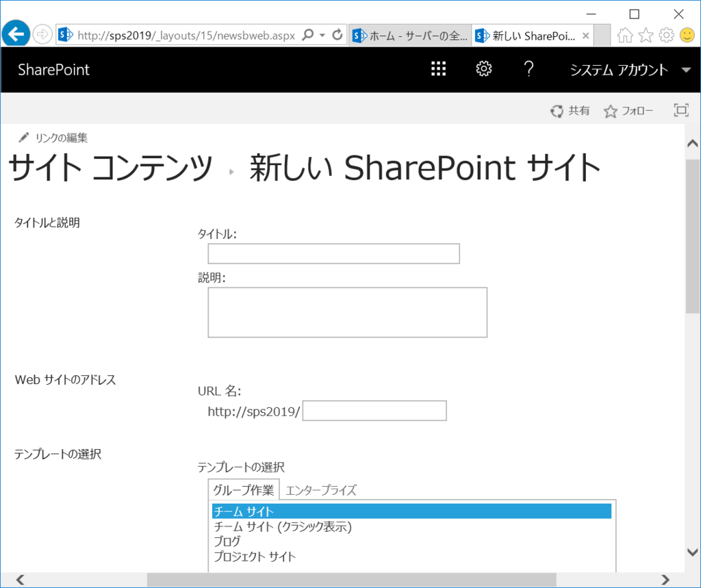Click リンクの編集 edit links

53,138
